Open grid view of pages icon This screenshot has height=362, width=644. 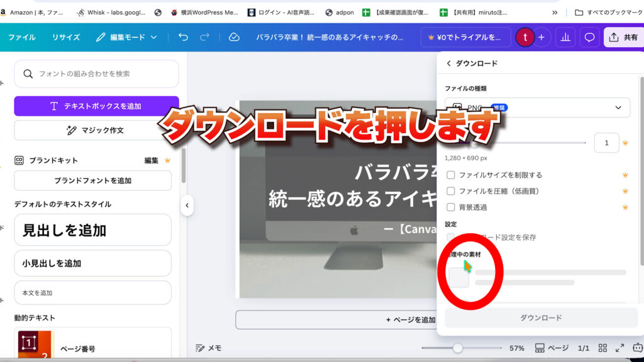coord(602,348)
